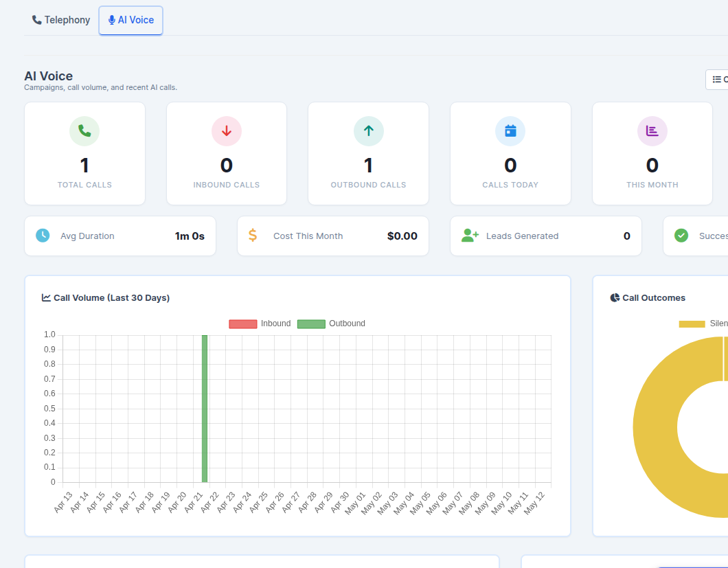Click the yellow donut chart segment
This screenshot has height=568, width=728.
[655, 427]
